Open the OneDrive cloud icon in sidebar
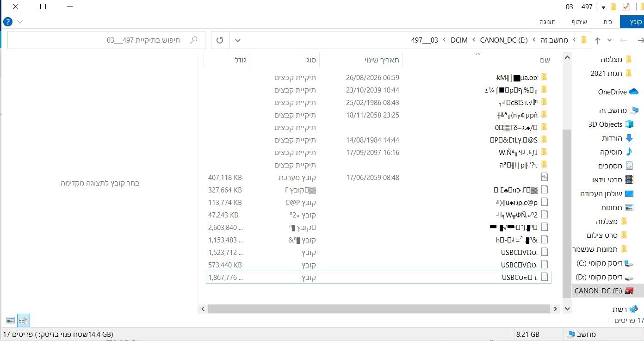 633,92
